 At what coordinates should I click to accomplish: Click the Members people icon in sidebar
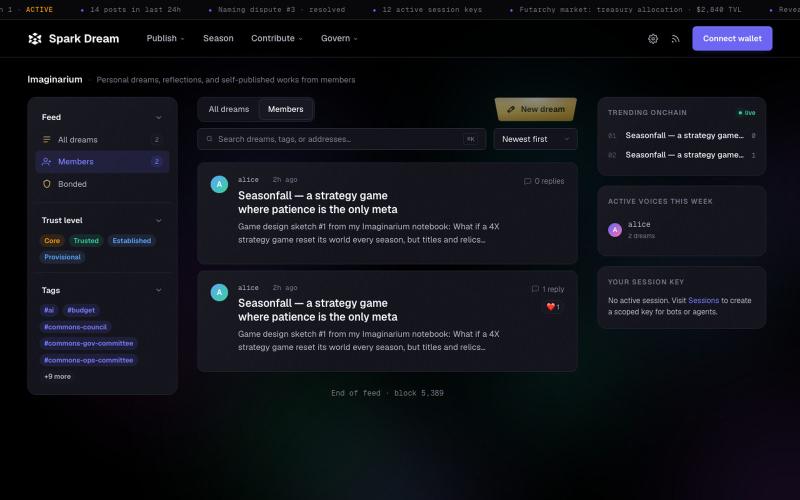click(x=46, y=162)
